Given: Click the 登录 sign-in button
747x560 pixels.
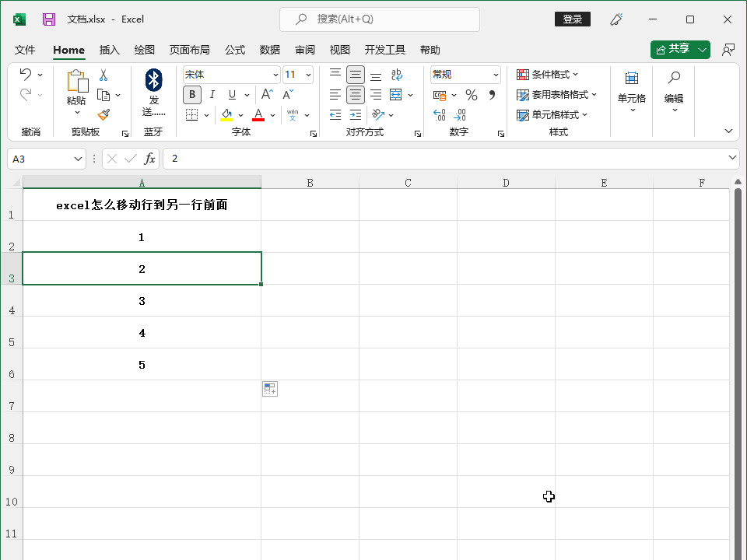Looking at the screenshot, I should point(572,19).
